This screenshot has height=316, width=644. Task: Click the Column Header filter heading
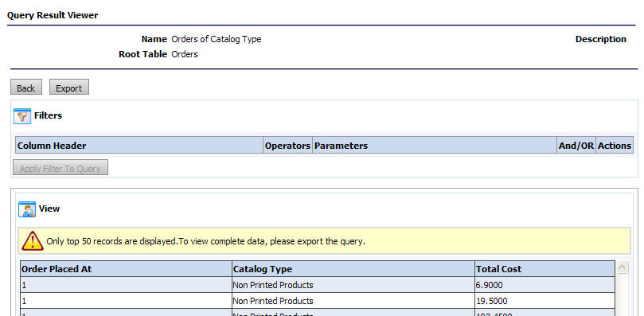click(x=139, y=146)
